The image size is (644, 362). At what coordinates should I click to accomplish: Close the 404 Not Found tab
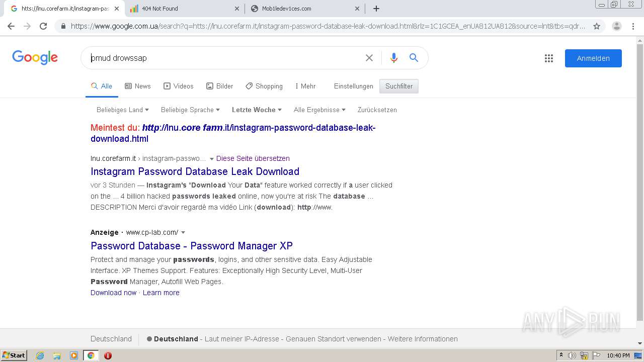237,9
